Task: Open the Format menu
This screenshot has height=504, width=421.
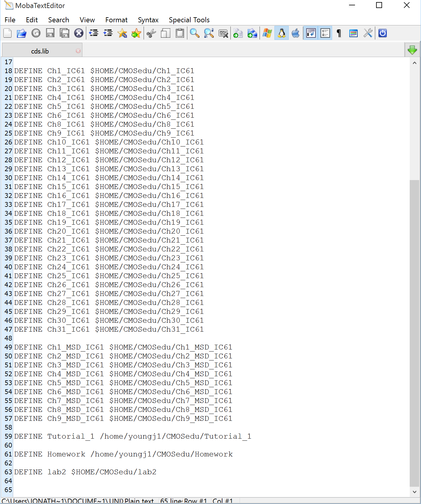Action: [116, 20]
